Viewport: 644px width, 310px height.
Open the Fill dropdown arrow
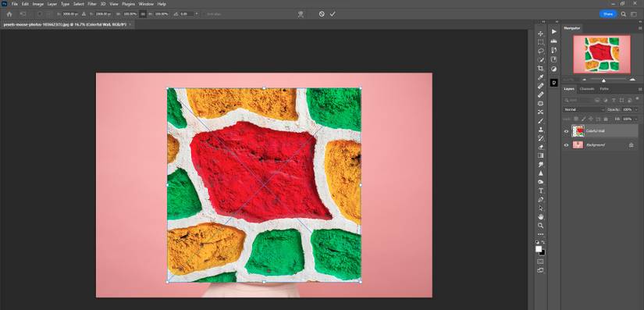pos(636,119)
